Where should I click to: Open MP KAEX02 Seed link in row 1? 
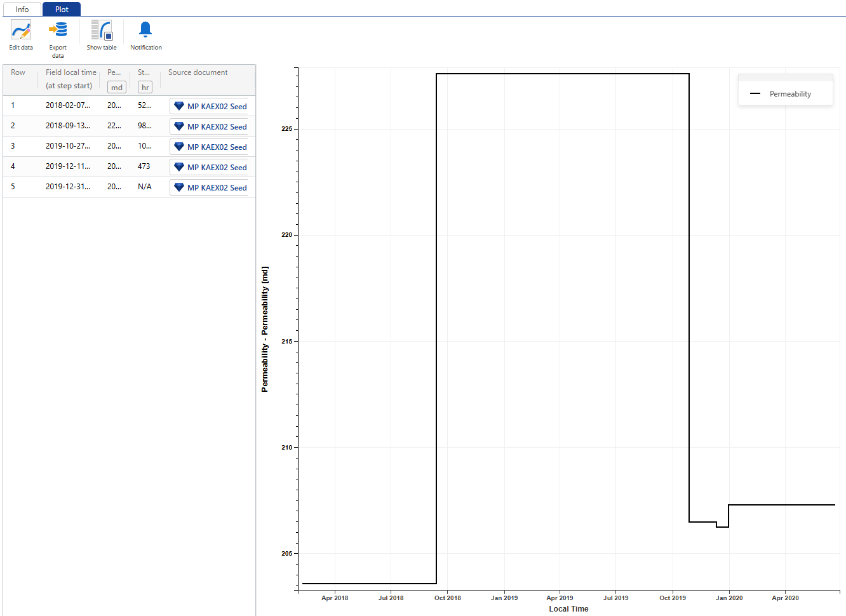tap(217, 107)
